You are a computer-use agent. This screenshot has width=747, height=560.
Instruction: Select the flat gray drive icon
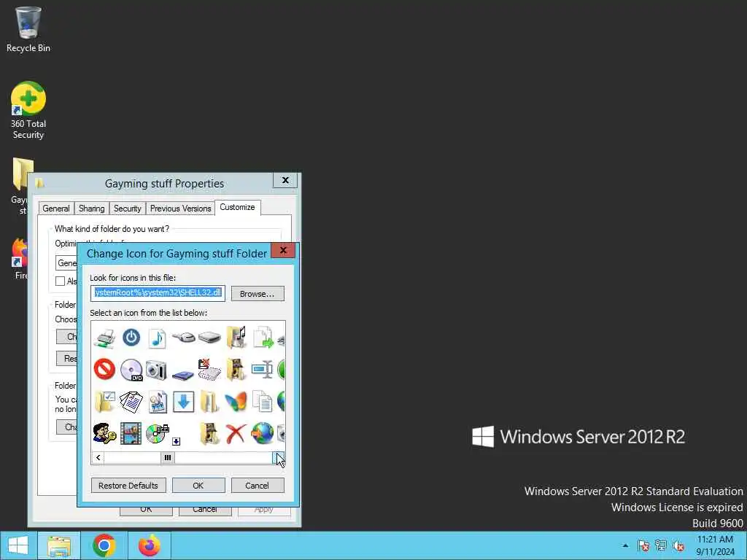pos(209,338)
